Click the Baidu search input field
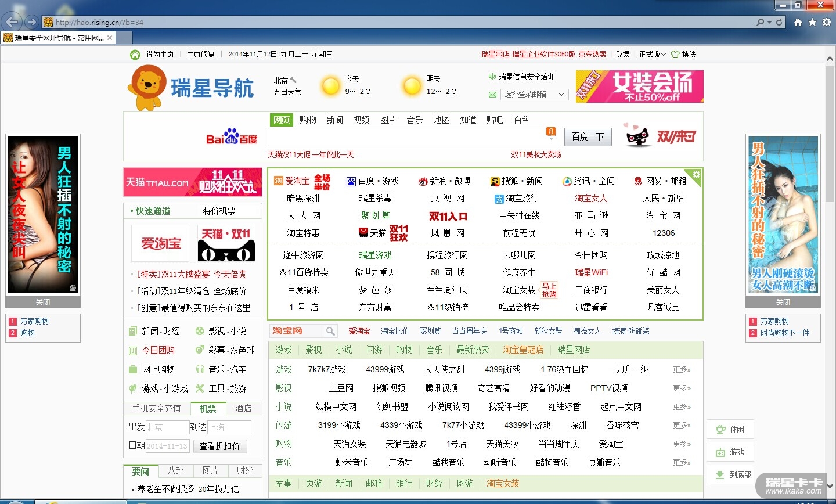 click(x=414, y=137)
